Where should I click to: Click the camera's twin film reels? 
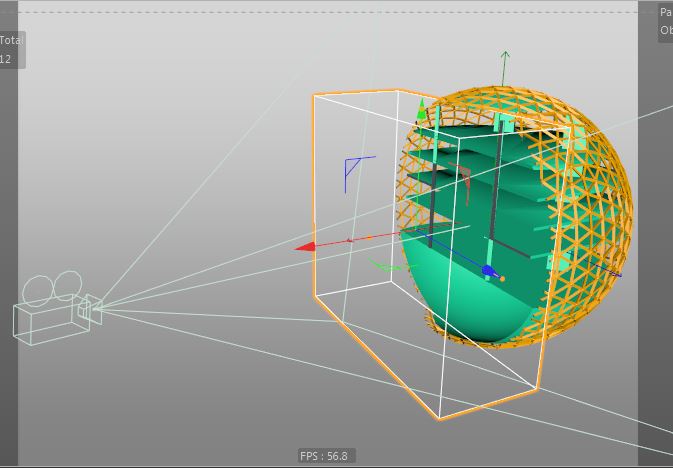coord(52,288)
